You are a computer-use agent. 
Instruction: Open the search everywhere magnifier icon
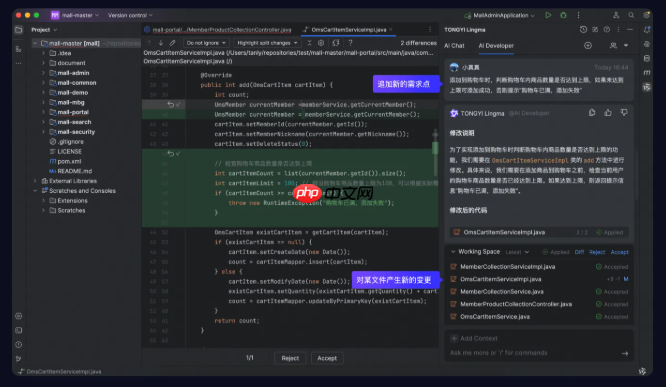click(x=631, y=15)
